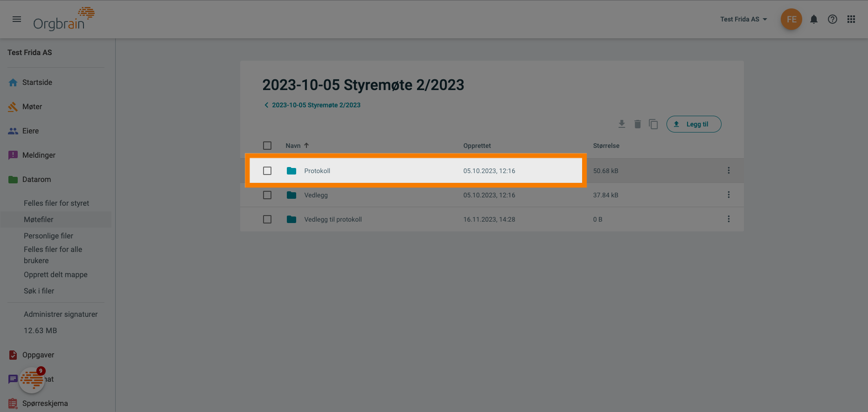Viewport: 868px width, 412px height.
Task: Open the Orgbrain chat bubble widget
Action: click(32, 380)
